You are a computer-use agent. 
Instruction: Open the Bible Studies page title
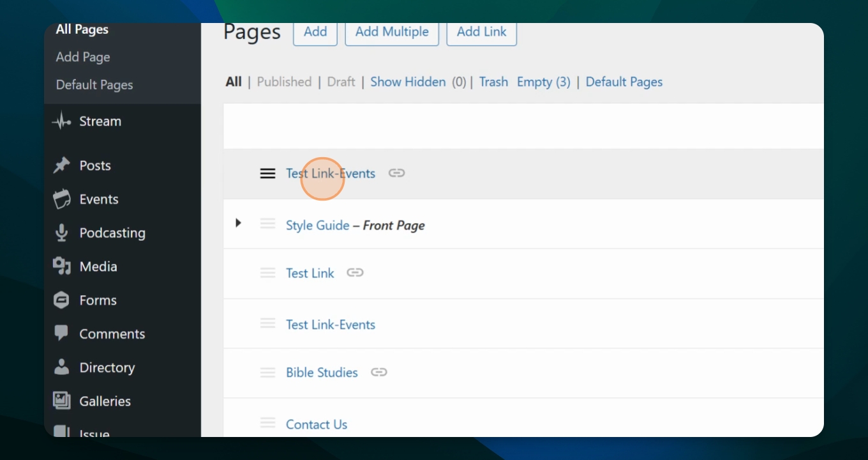coord(322,372)
